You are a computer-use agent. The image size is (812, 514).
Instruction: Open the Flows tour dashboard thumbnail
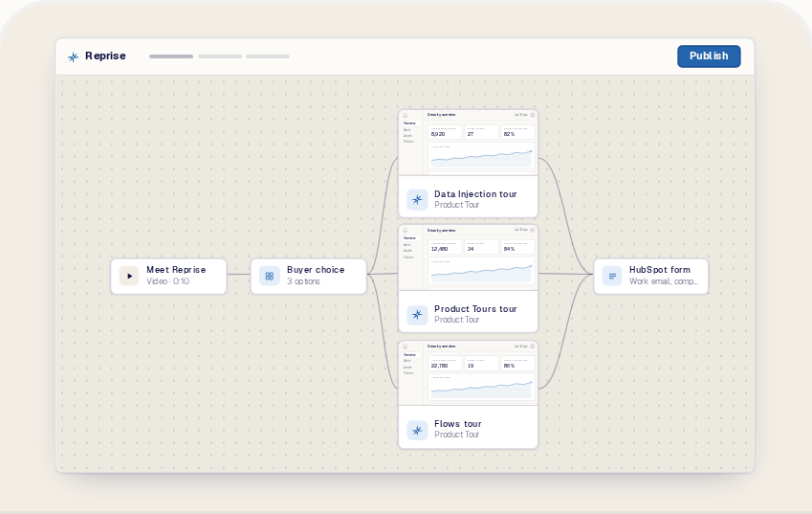(468, 373)
